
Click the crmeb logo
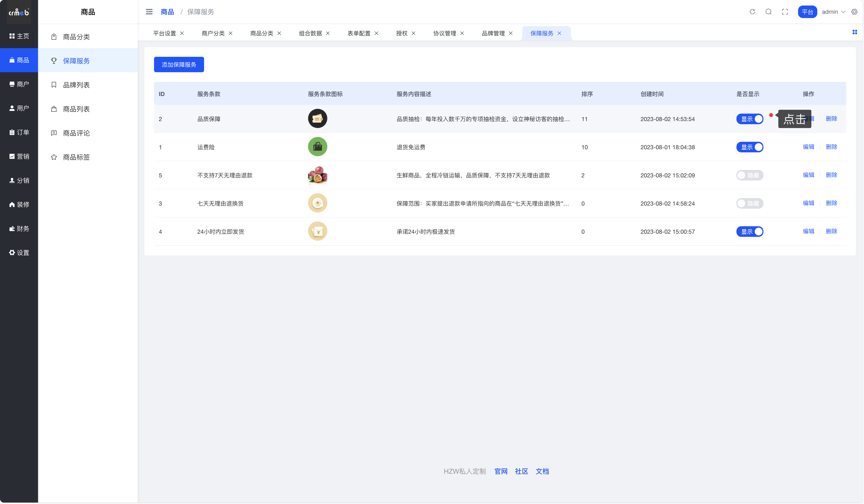click(x=19, y=12)
